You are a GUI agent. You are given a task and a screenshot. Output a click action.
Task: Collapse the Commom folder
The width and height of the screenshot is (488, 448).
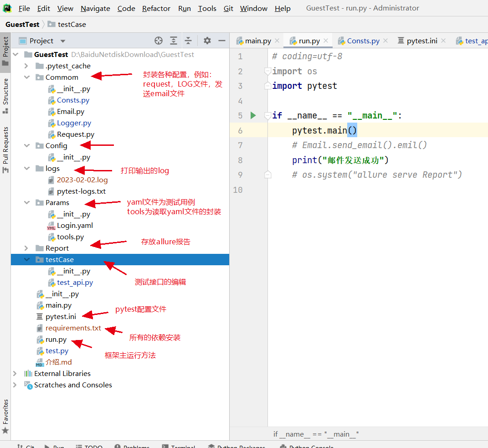coord(26,77)
